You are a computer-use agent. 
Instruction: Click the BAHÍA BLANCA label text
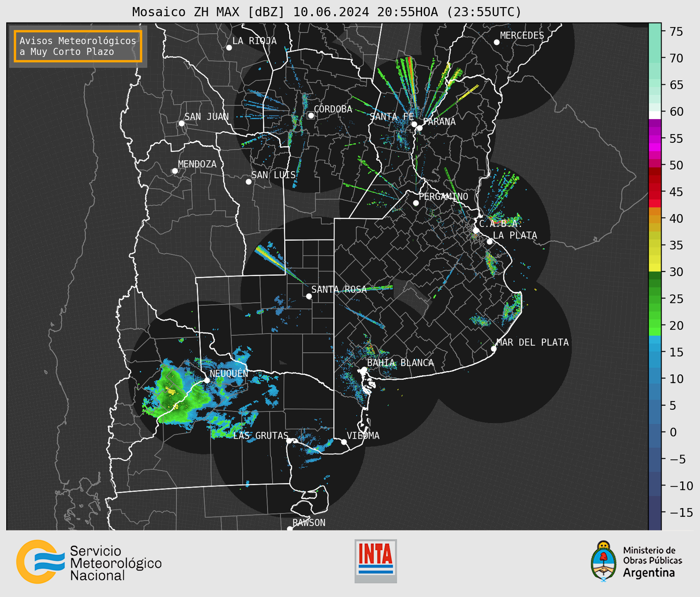(x=400, y=363)
